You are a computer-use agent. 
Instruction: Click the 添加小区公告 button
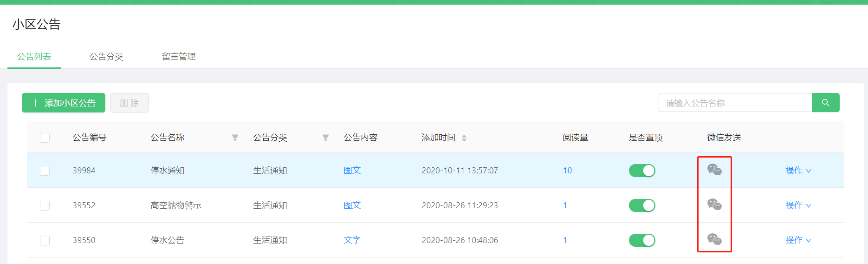click(x=64, y=103)
